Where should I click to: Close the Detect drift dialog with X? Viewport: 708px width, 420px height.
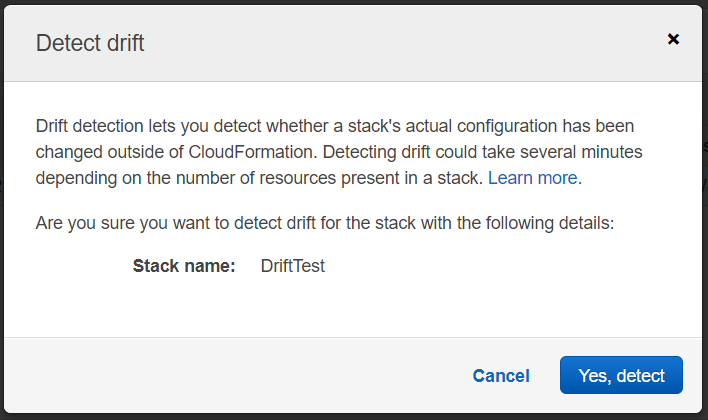673,39
